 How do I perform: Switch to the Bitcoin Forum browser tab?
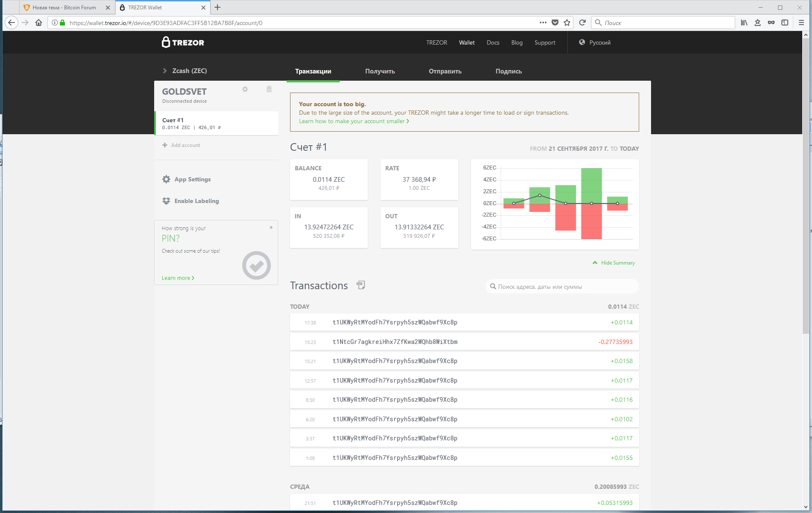point(64,7)
